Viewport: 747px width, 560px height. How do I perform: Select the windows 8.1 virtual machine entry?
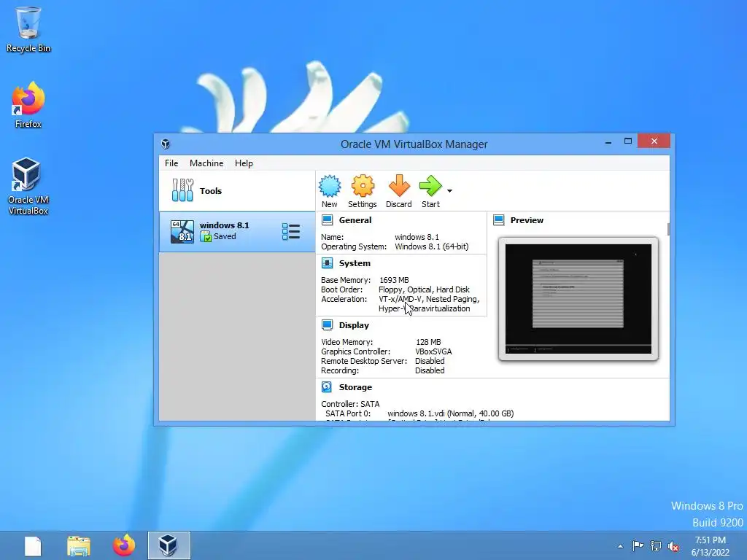point(237,232)
